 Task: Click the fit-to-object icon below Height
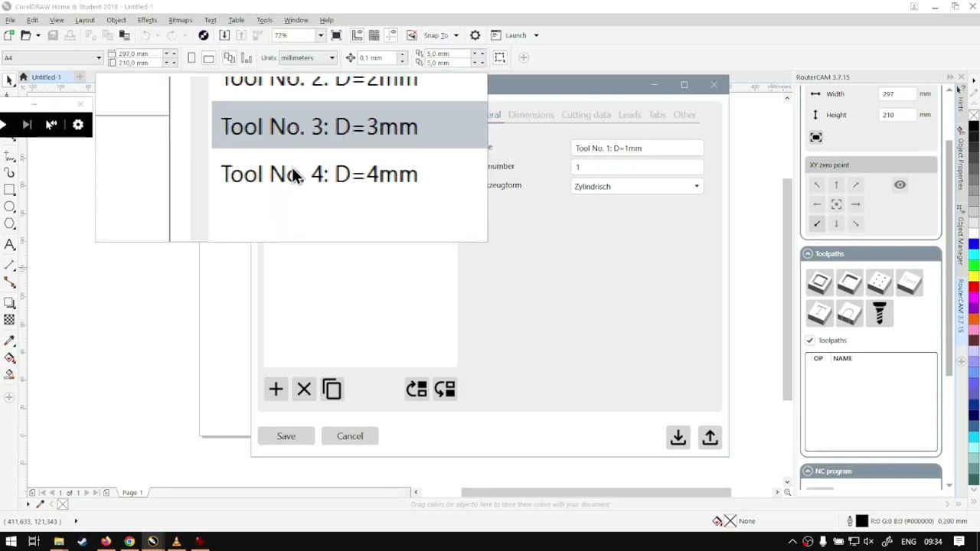pyautogui.click(x=816, y=137)
